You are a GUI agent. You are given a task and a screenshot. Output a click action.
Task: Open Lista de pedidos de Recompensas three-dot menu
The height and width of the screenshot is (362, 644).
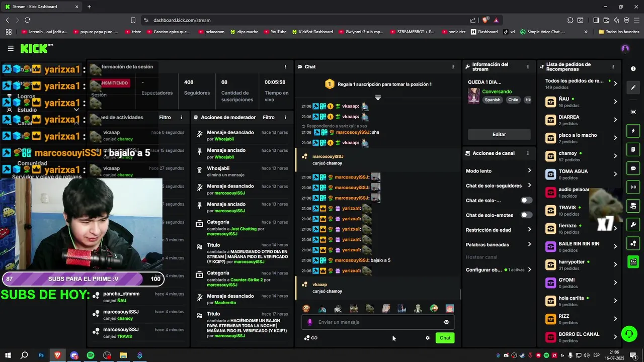(613, 67)
